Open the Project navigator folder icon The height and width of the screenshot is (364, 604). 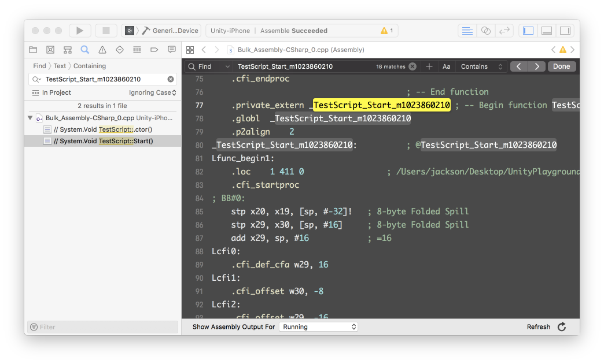coord(33,50)
